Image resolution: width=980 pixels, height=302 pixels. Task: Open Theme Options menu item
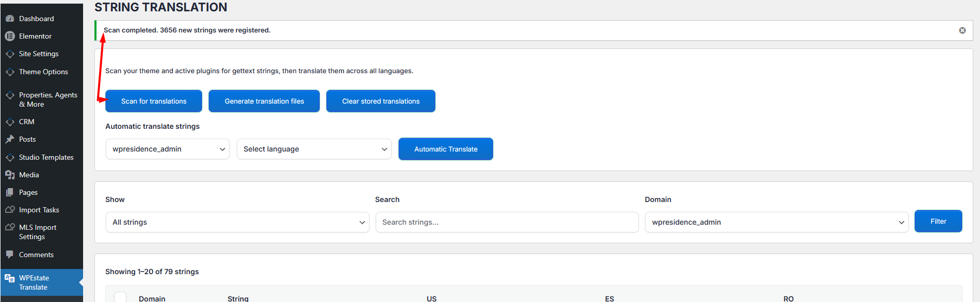pyautogui.click(x=43, y=72)
